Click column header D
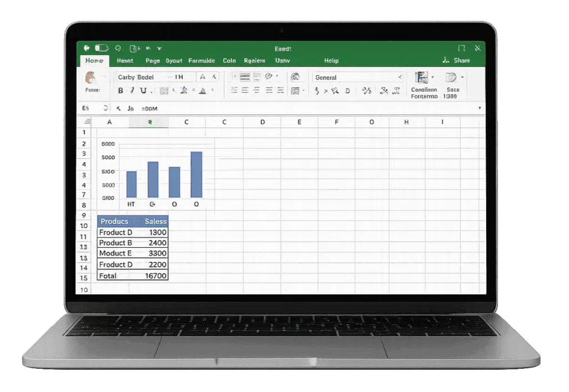569x392 pixels. click(262, 122)
